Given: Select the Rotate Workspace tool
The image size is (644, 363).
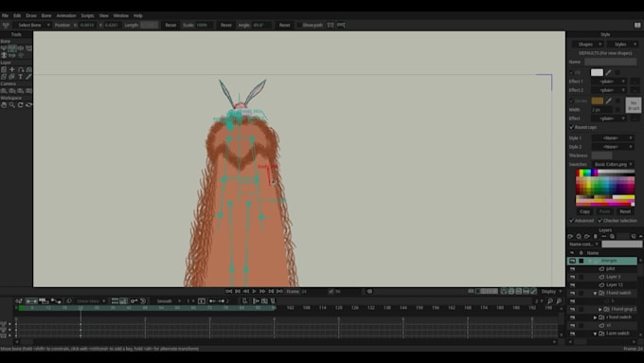Looking at the screenshot, I should click(x=21, y=105).
